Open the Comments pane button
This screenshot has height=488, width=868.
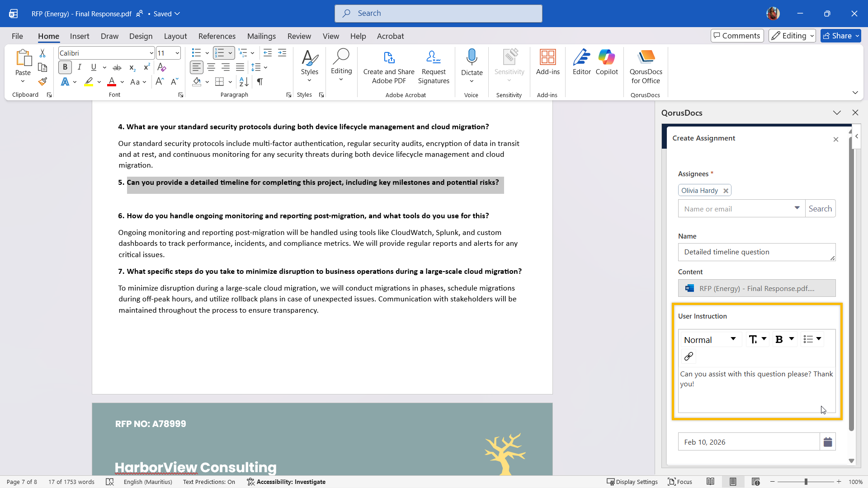pos(737,36)
